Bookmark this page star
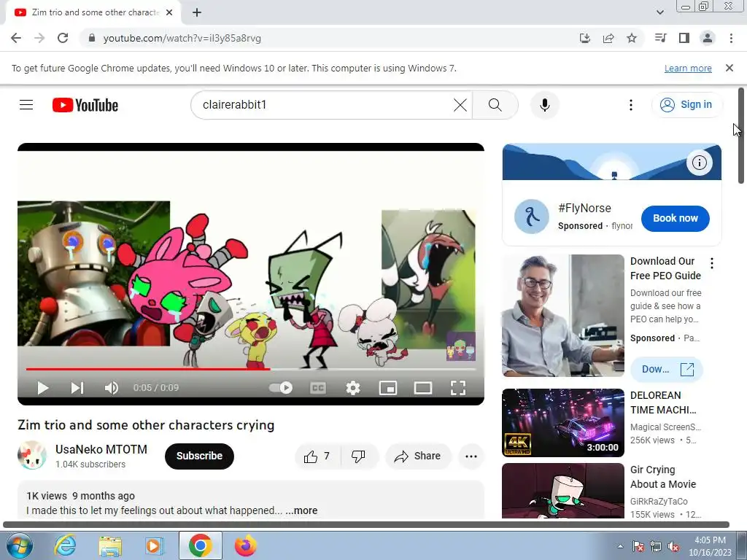Viewport: 747px width, 560px height. 632,38
